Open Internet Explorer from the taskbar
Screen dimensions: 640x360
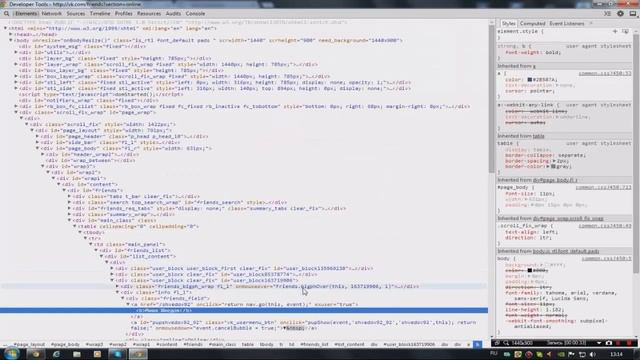pos(56,354)
